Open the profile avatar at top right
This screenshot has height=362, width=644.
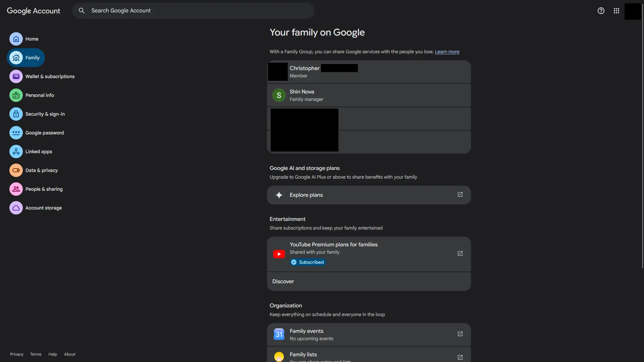point(633,11)
